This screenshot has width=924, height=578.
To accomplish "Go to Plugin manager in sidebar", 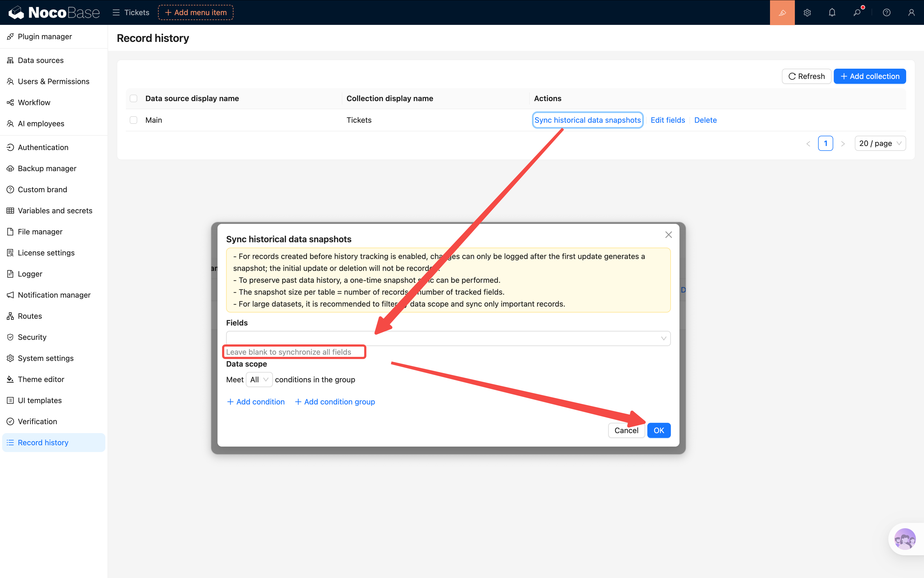I will pyautogui.click(x=45, y=37).
